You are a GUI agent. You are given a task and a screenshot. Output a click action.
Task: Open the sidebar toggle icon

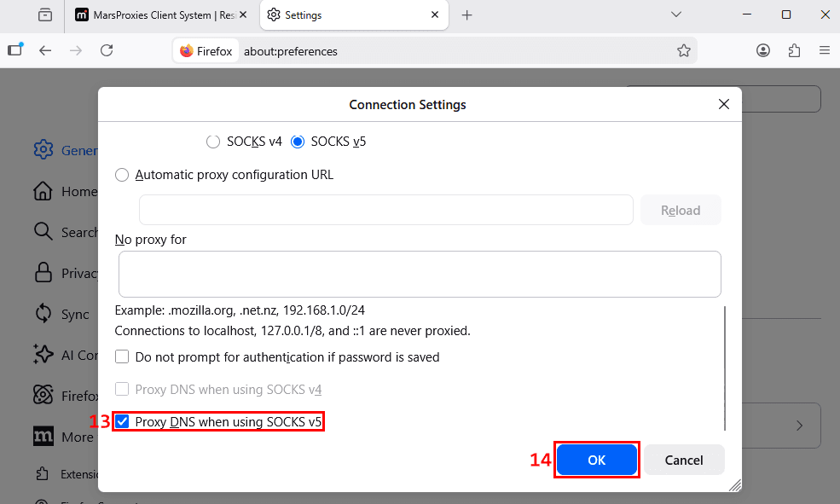15,49
